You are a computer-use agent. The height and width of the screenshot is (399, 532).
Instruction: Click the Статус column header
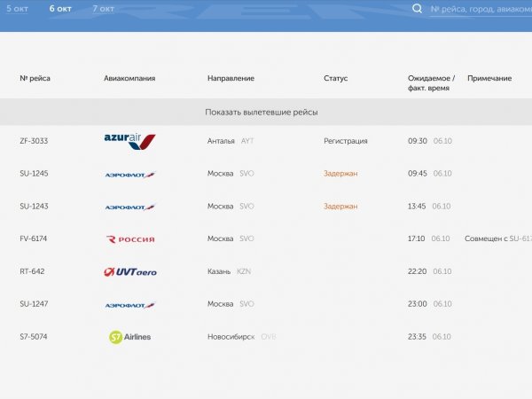(x=335, y=78)
